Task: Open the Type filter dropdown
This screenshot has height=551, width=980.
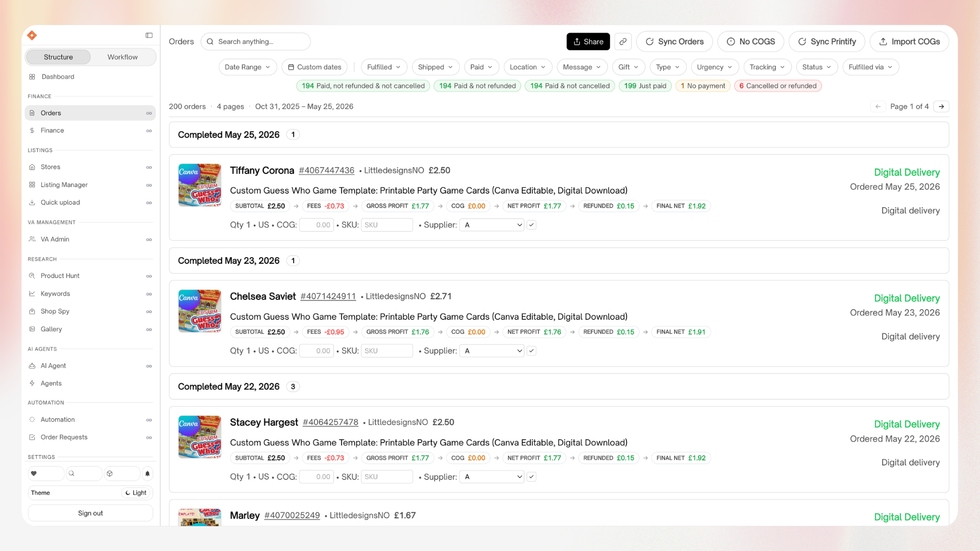Action: tap(668, 67)
